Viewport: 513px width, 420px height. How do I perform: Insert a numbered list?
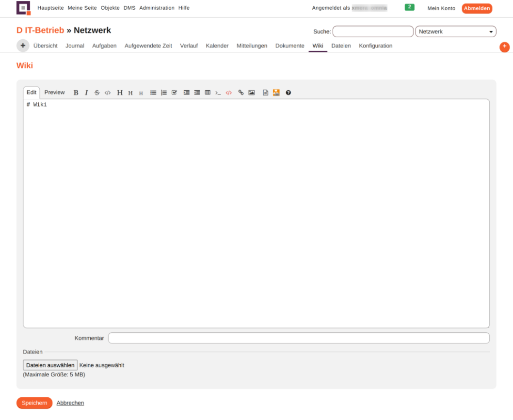(163, 93)
